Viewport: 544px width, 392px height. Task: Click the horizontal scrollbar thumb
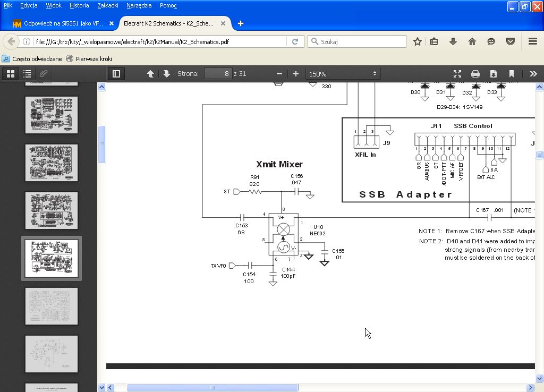click(x=212, y=387)
